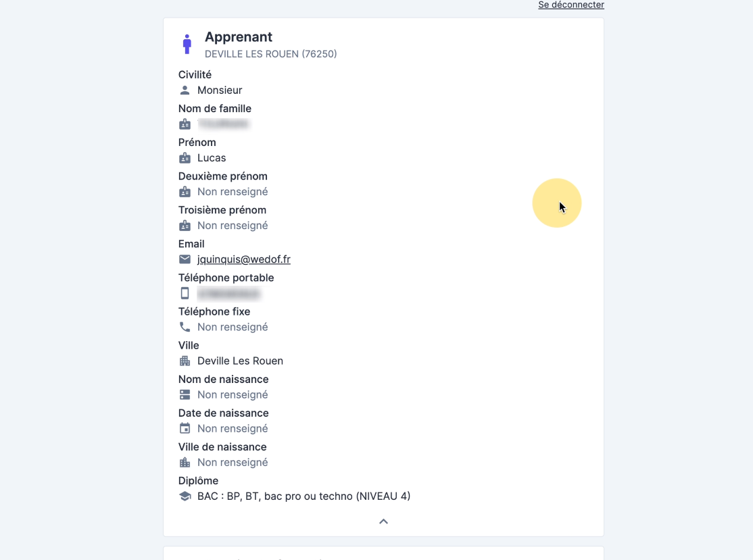Click the Se déconnecter link
This screenshot has height=560, width=753.
(571, 5)
